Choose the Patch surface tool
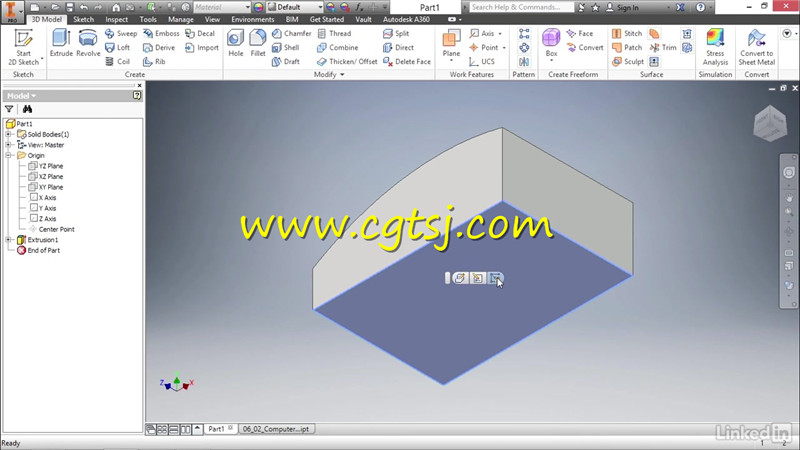This screenshot has width=800, height=450. (627, 47)
